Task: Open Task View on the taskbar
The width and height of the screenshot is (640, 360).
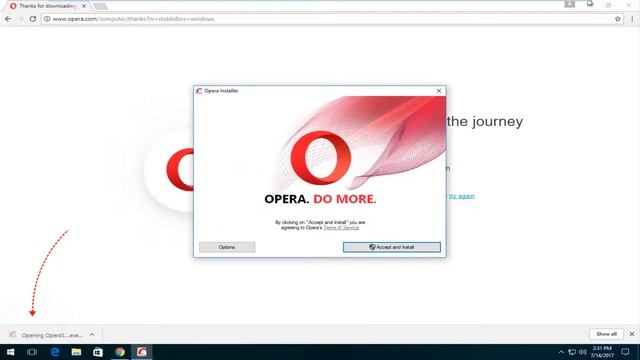Action: tap(32, 352)
